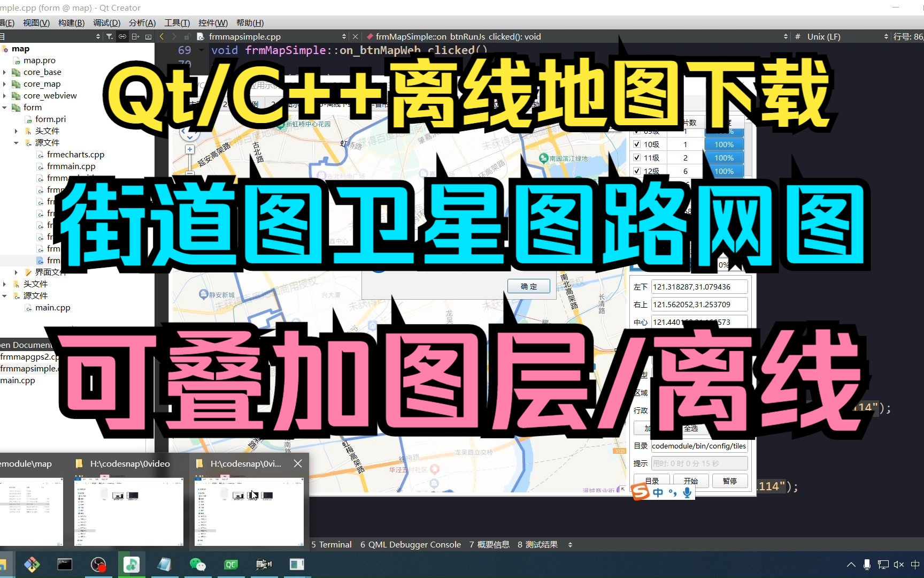The height and width of the screenshot is (578, 924).
Task: Go forward with editor navigation arrow
Action: coord(174,36)
